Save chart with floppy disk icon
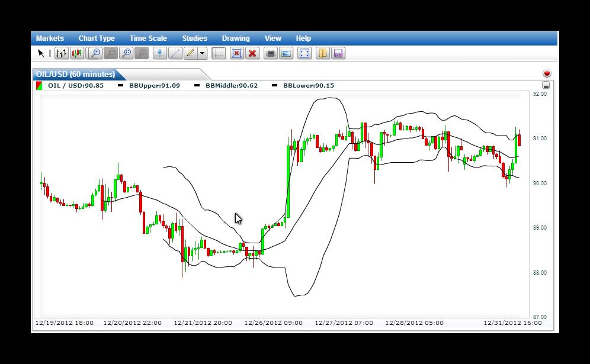Image resolution: width=590 pixels, height=364 pixels. click(338, 53)
